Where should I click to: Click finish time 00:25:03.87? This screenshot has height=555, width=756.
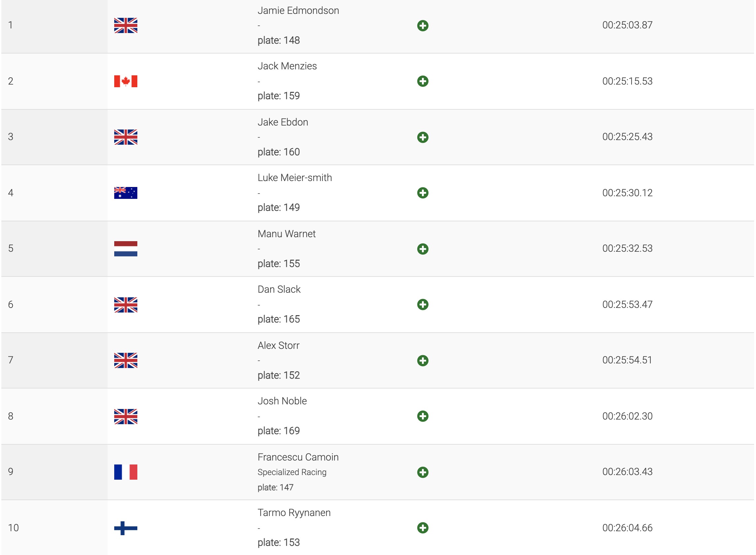[627, 25]
